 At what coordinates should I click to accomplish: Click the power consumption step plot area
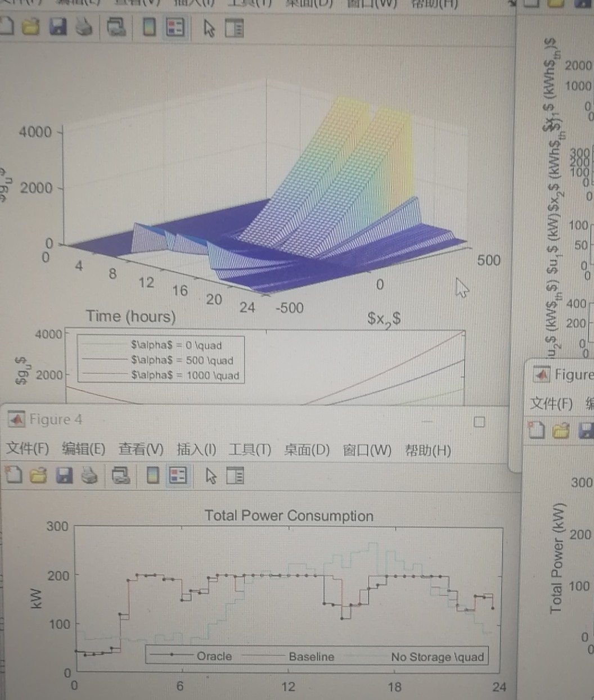[288, 599]
